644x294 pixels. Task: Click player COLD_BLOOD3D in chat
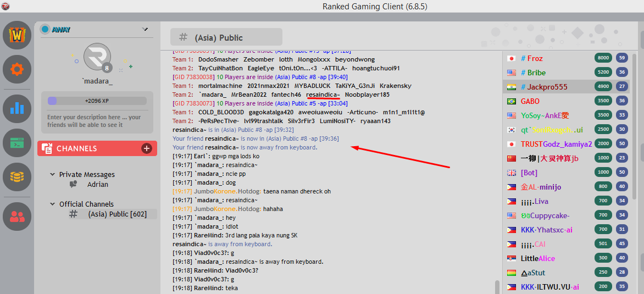point(221,112)
